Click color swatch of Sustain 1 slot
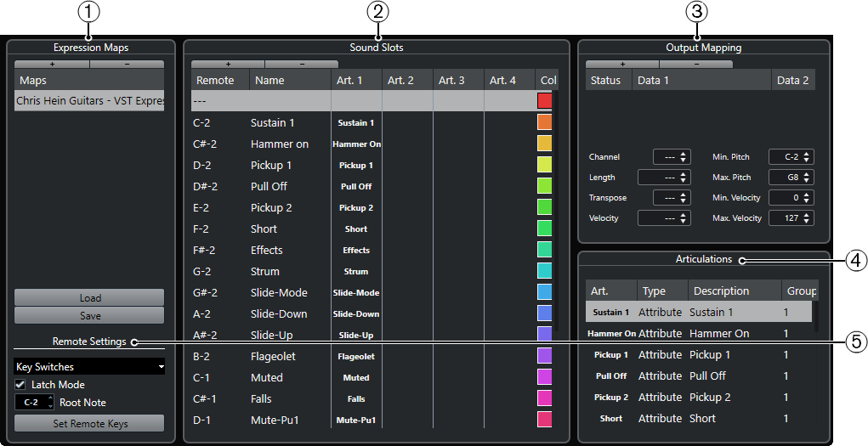This screenshot has height=446, width=868. pyautogui.click(x=544, y=122)
